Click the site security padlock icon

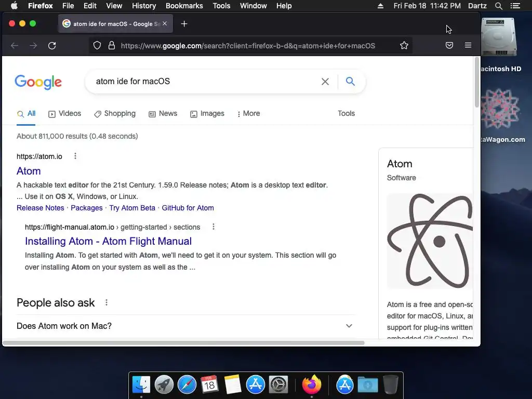click(112, 46)
